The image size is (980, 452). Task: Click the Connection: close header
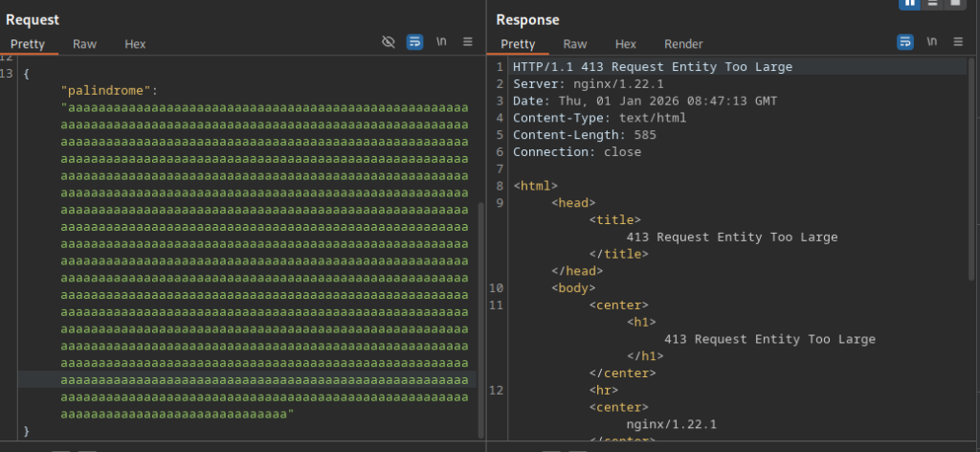point(577,152)
